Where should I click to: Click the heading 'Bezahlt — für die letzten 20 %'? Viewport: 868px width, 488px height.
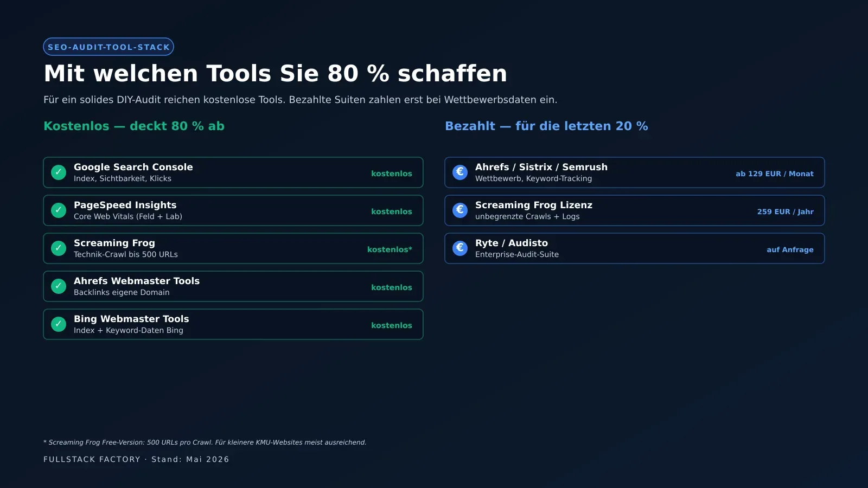coord(546,126)
